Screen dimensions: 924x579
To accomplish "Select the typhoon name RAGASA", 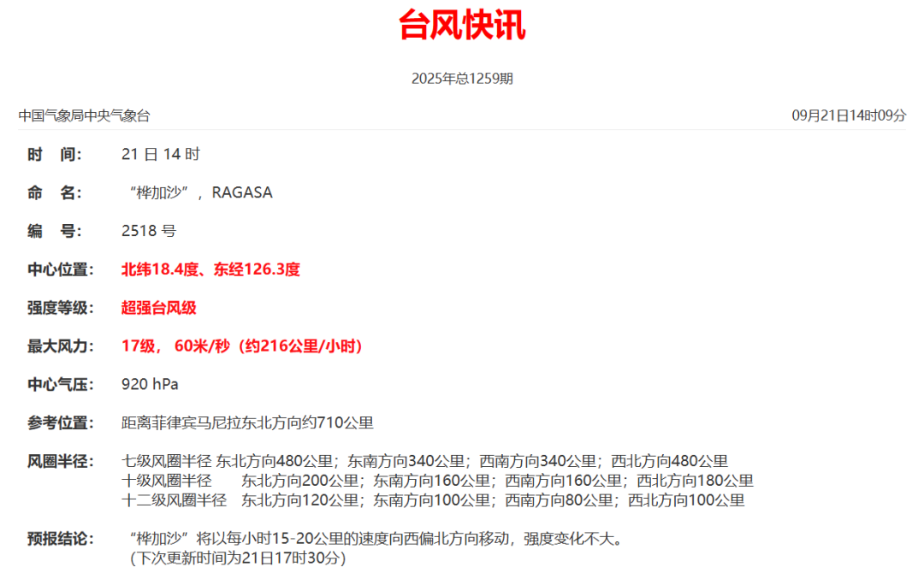I will coord(242,193).
